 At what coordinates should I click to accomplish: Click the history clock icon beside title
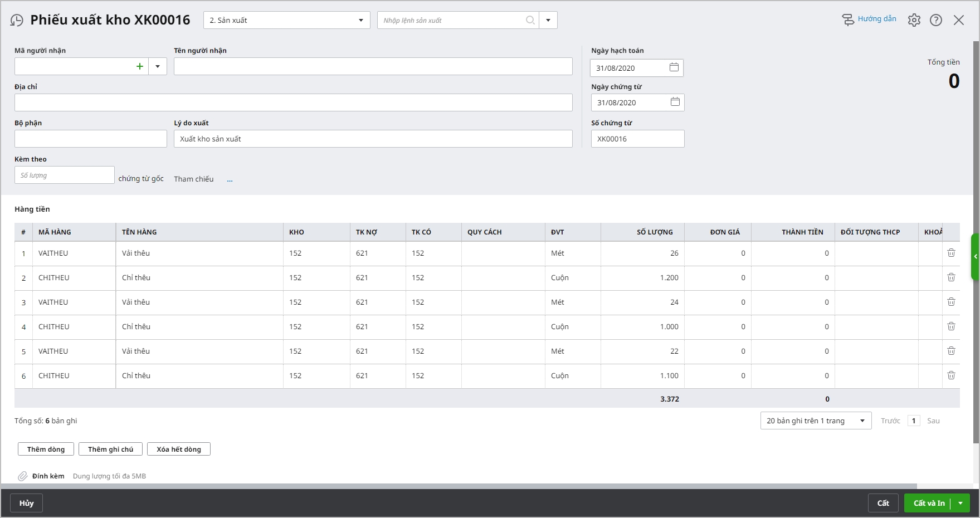[17, 21]
